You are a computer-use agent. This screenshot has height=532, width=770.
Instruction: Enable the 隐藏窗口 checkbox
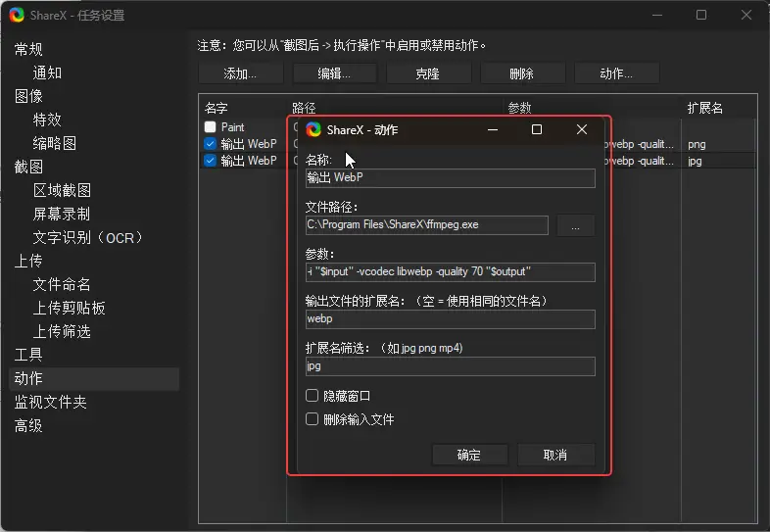312,396
